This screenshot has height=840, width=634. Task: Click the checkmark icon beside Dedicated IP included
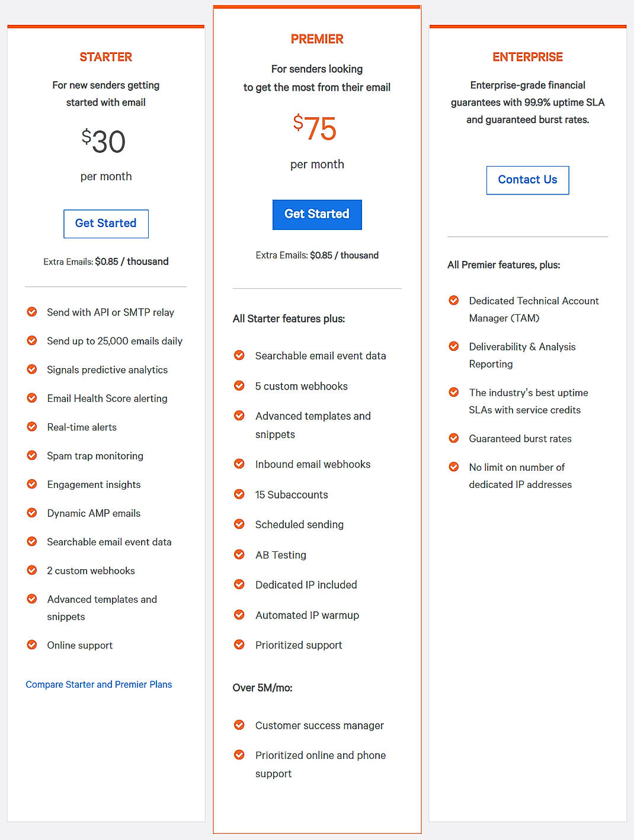click(239, 585)
